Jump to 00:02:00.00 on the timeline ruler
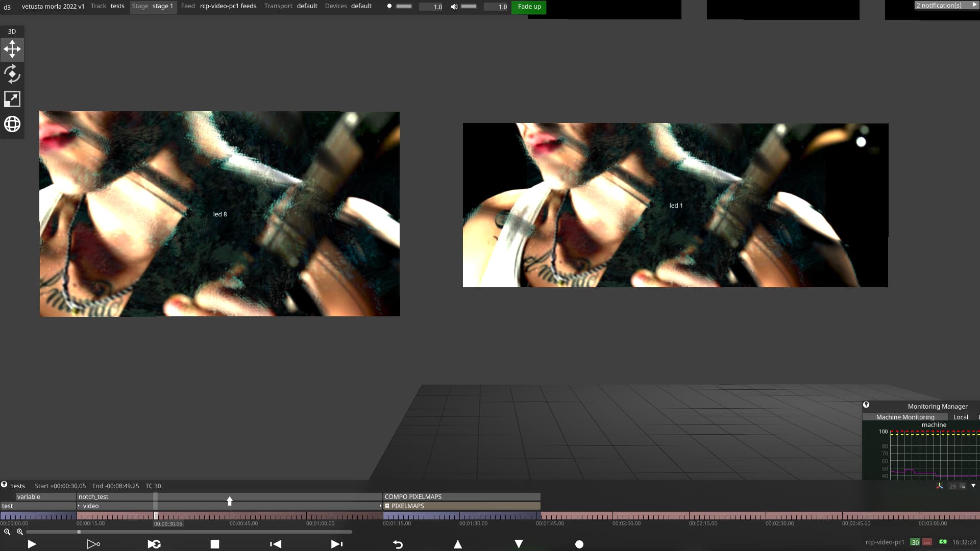The width and height of the screenshot is (980, 551). [626, 523]
